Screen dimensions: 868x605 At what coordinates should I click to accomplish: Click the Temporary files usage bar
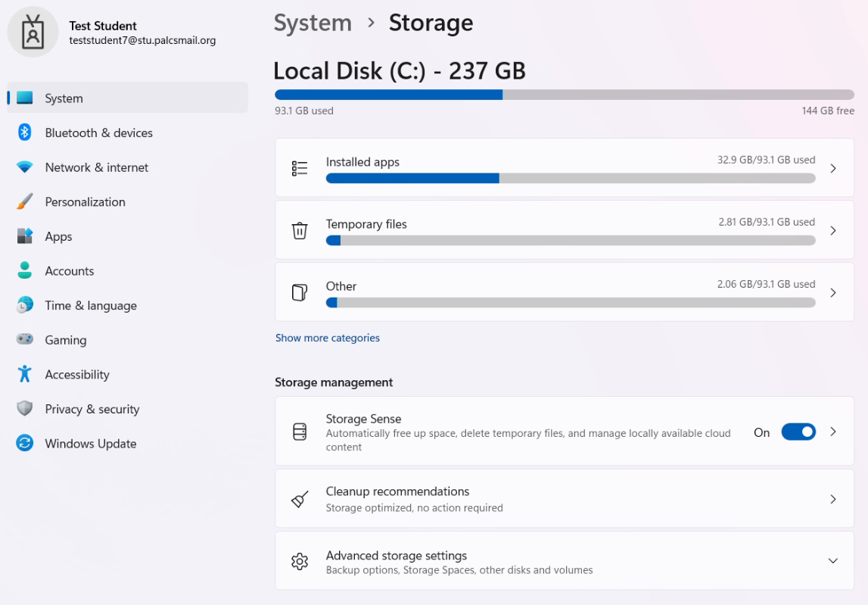(570, 240)
